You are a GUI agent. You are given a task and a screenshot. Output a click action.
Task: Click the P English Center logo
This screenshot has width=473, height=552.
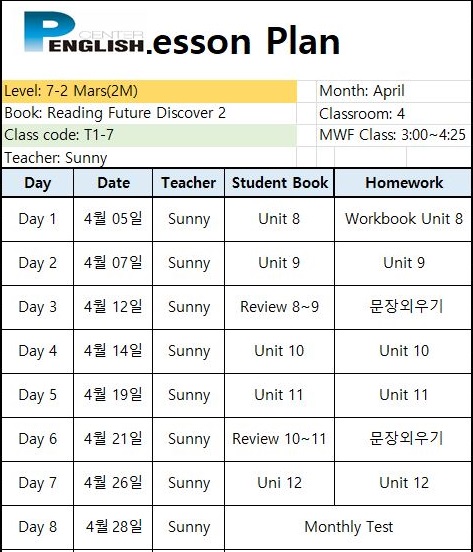coord(84,32)
